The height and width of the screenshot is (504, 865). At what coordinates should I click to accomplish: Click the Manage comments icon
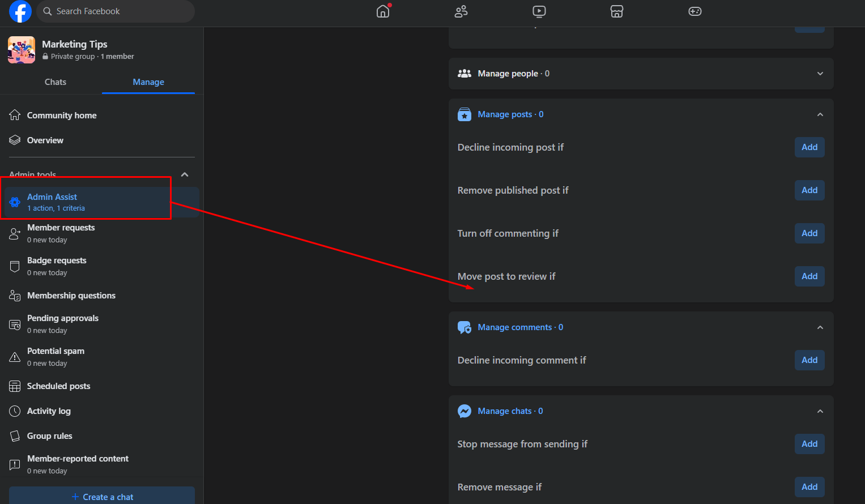[465, 327]
